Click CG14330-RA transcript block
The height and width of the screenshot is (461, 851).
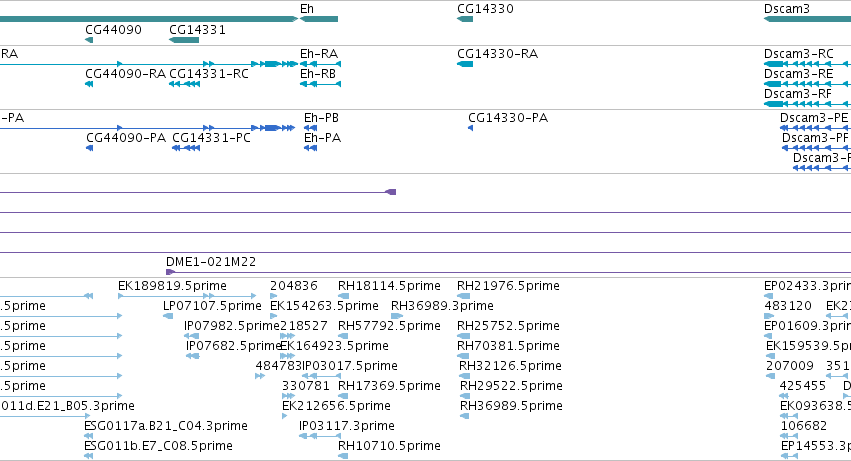465,64
